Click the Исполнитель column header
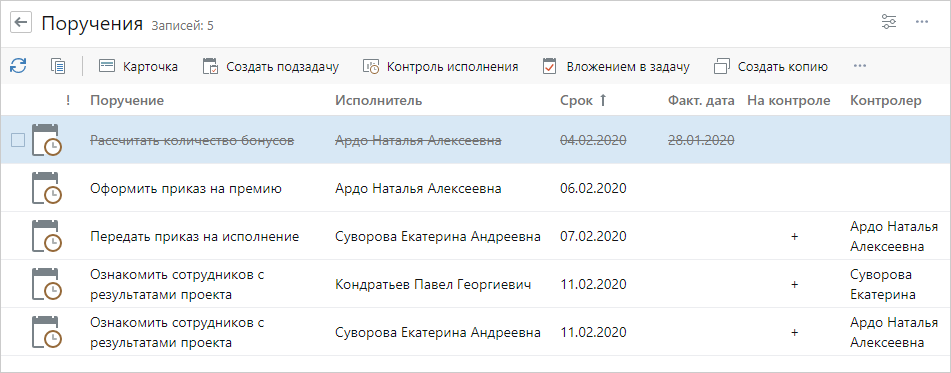951x373 pixels. (378, 101)
